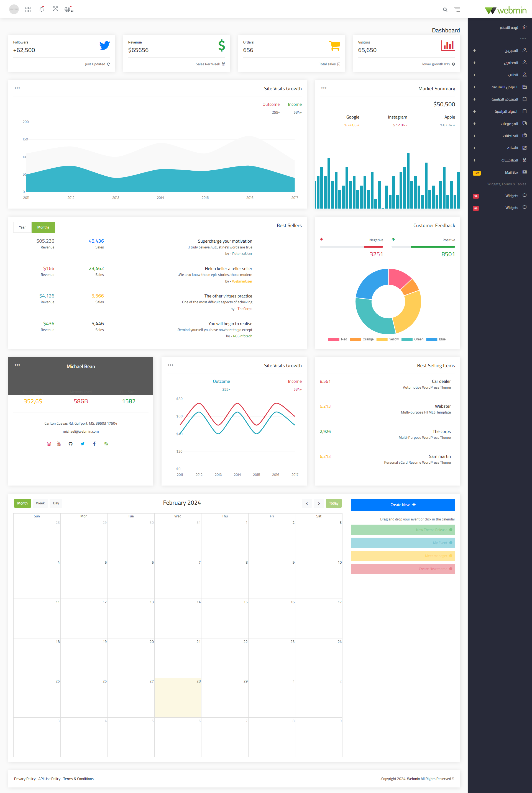The height and width of the screenshot is (793, 532).
Task: Switch Best Sellers to the Year tab
Action: [x=22, y=227]
